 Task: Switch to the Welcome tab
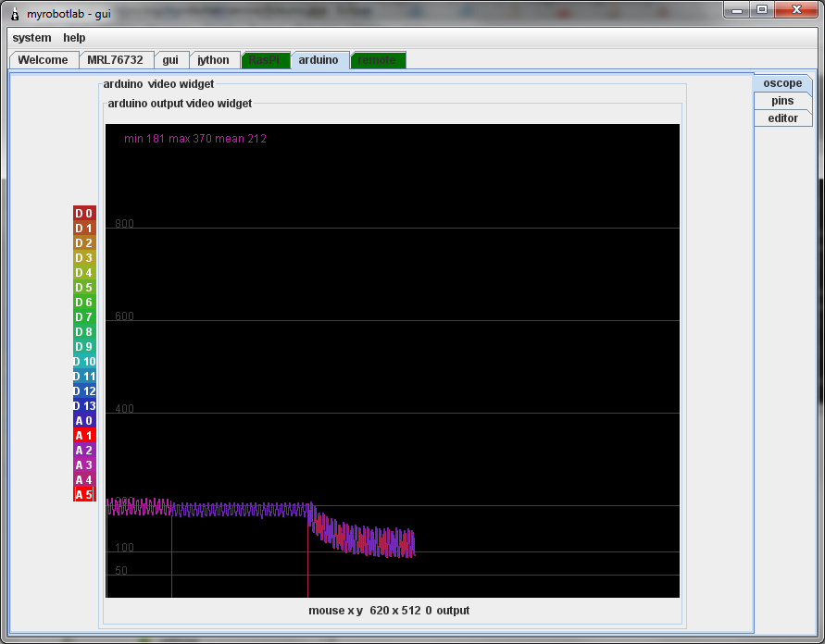[x=44, y=60]
